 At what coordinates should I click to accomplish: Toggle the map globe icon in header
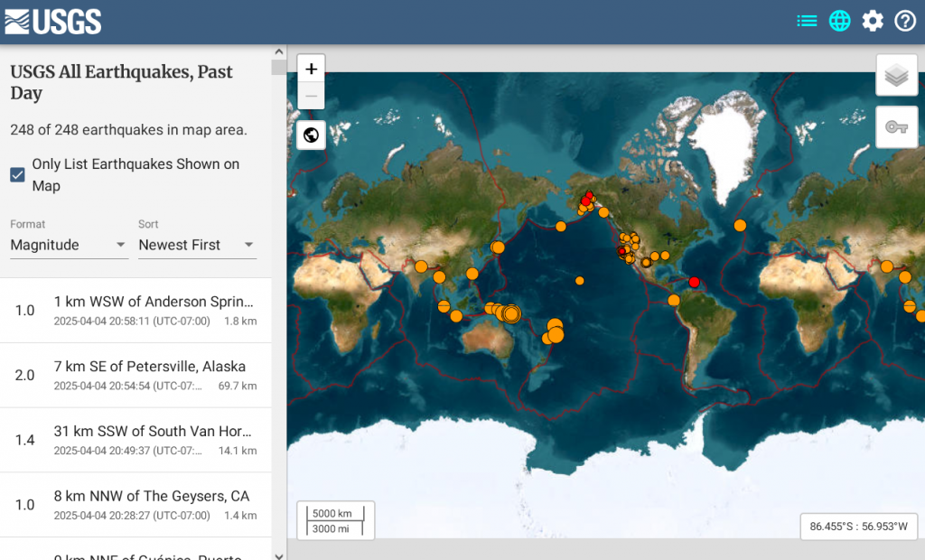point(839,22)
